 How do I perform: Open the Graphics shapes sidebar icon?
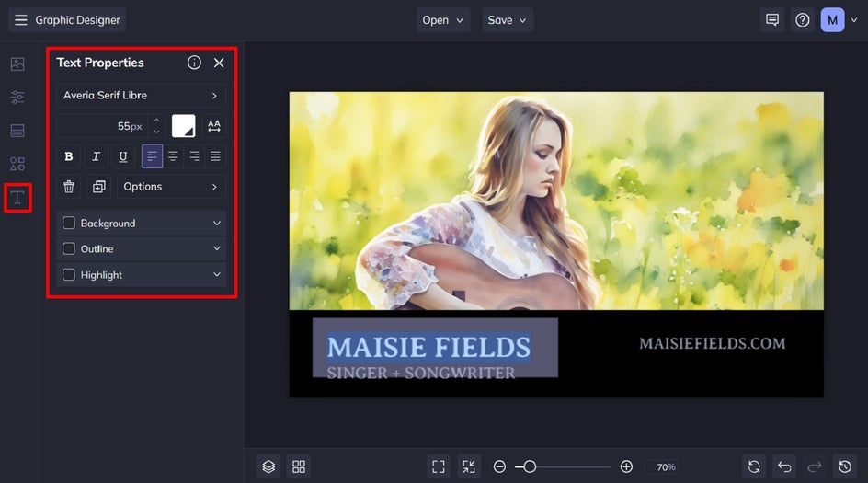(17, 164)
